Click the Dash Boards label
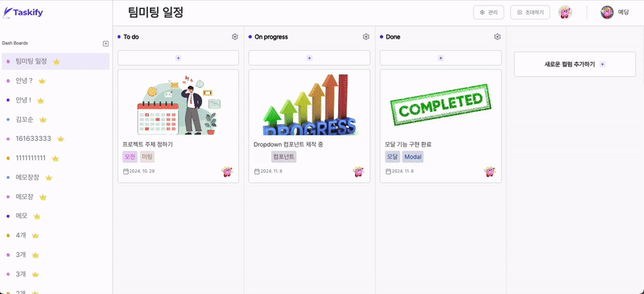644x294 pixels. (x=14, y=43)
